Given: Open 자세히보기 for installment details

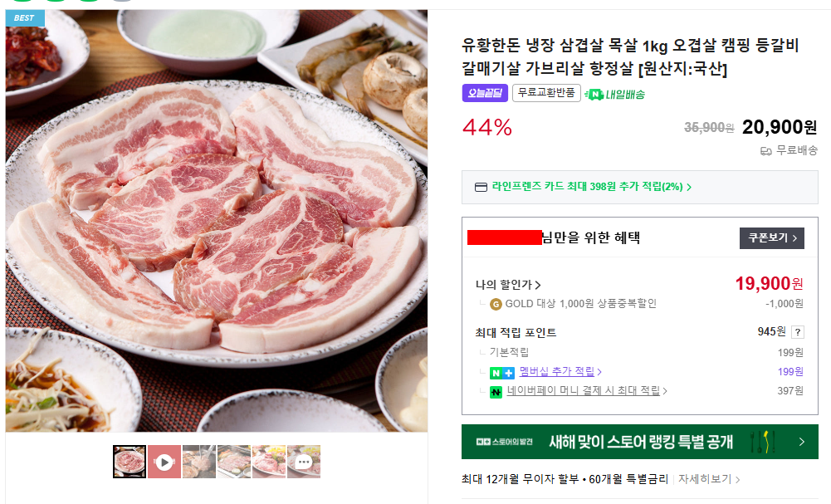Looking at the screenshot, I should point(709,479).
